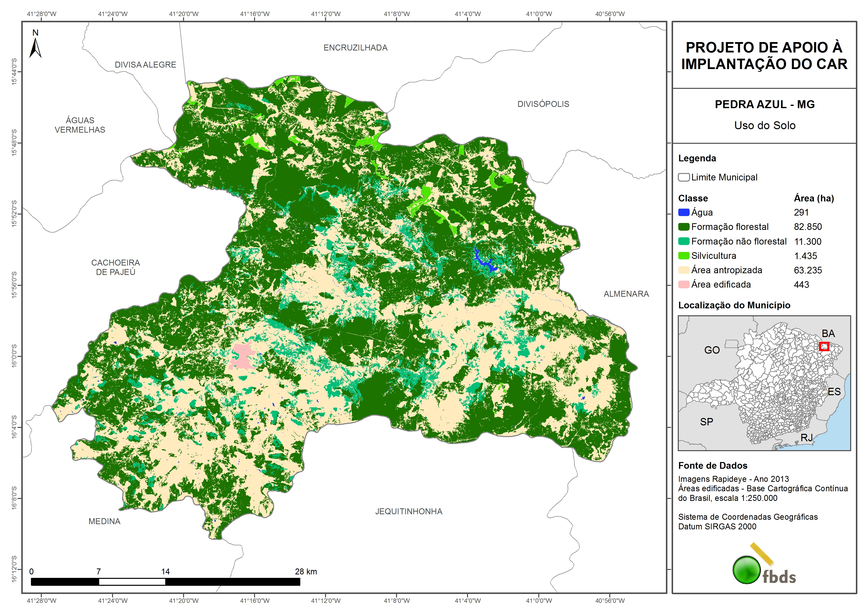Click the Formação não florestal teal swatch
Viewport: 868px width, 614px height.
point(683,241)
